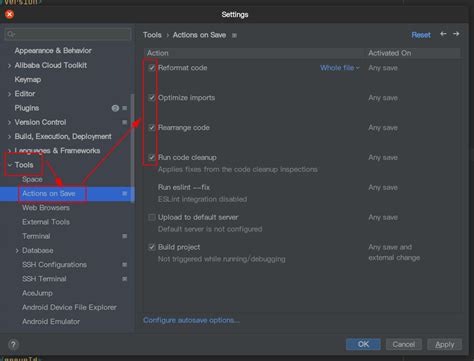Click the Configure autosave options link
The image size is (474, 361).
(191, 320)
